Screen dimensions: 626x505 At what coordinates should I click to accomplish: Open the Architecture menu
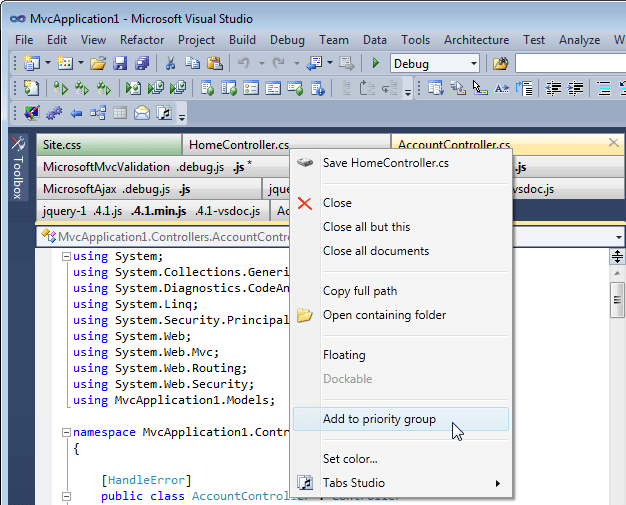(x=476, y=40)
